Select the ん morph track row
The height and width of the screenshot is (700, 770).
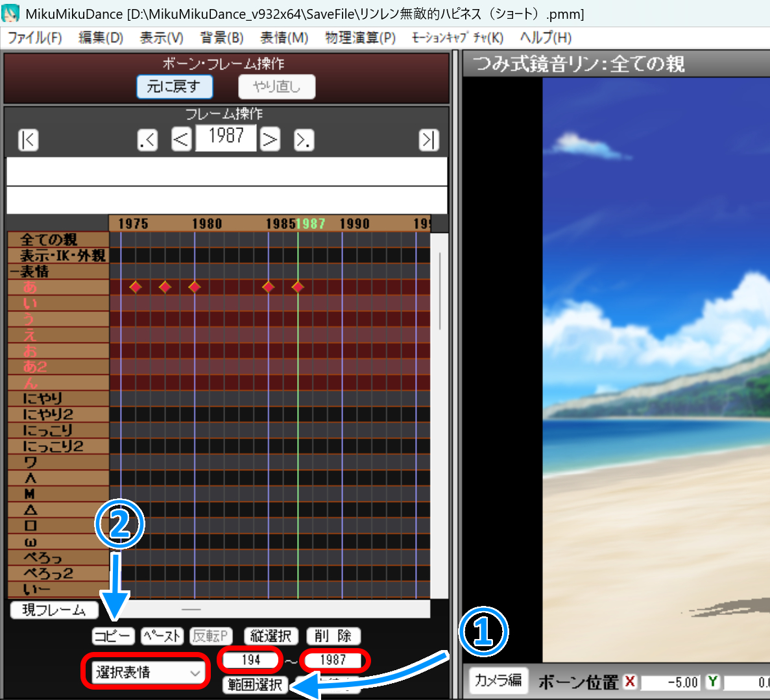[x=58, y=383]
